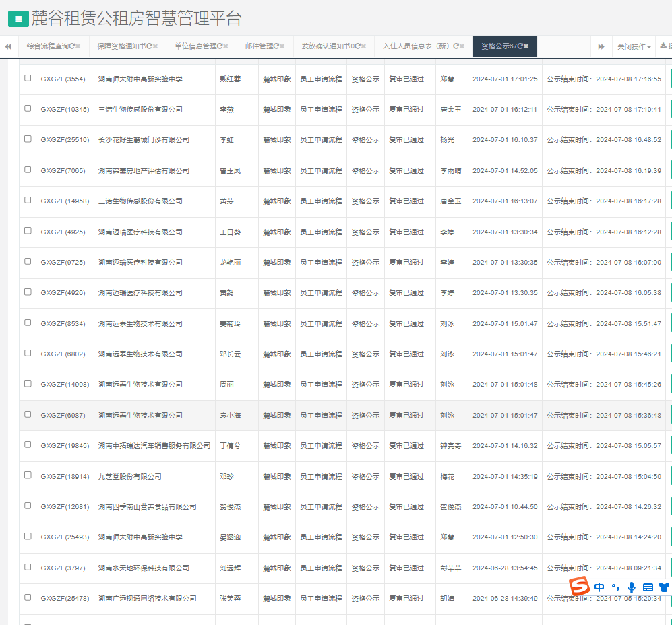Switch IME language via the 中 indicator
The height and width of the screenshot is (625, 672).
(x=599, y=587)
